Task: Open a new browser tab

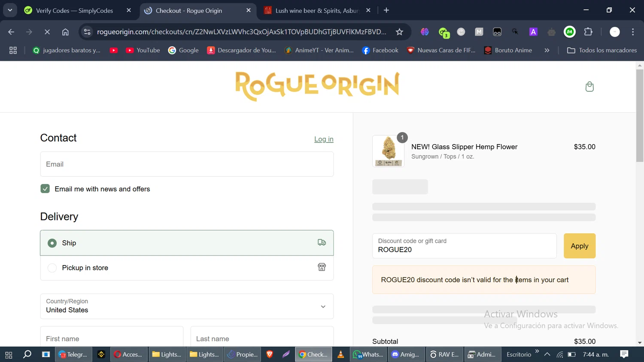Action: (386, 10)
